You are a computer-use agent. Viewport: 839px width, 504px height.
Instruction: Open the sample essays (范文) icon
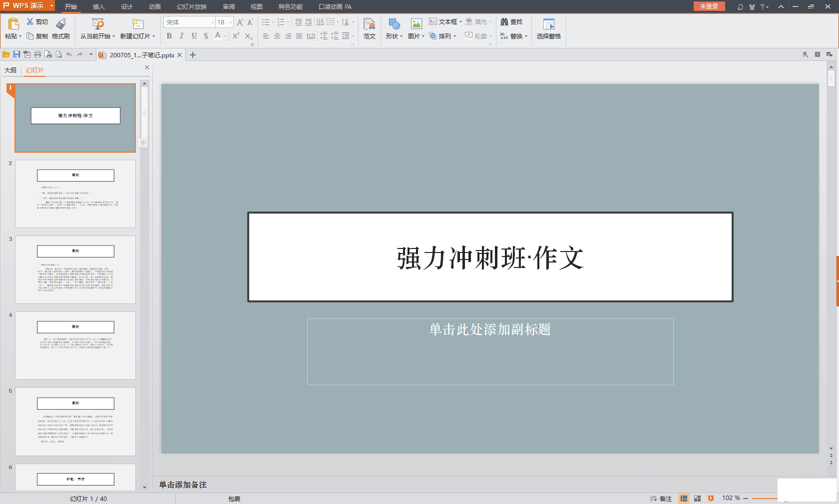370,23
